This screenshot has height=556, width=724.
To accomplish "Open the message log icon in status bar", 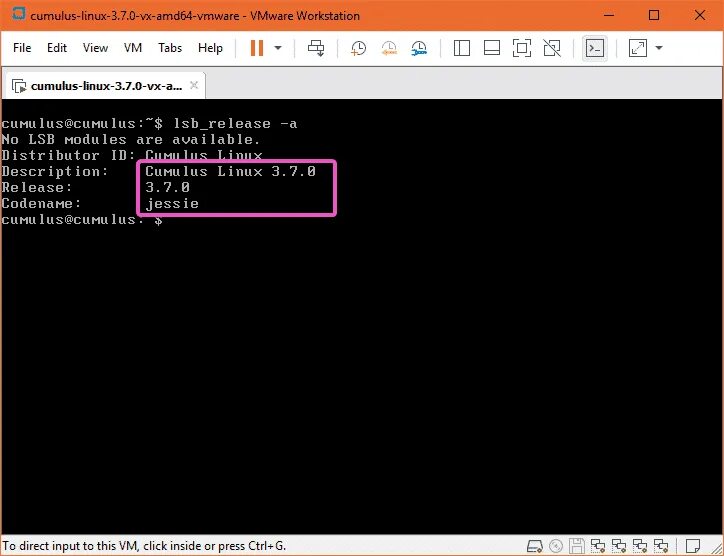I will point(693,546).
